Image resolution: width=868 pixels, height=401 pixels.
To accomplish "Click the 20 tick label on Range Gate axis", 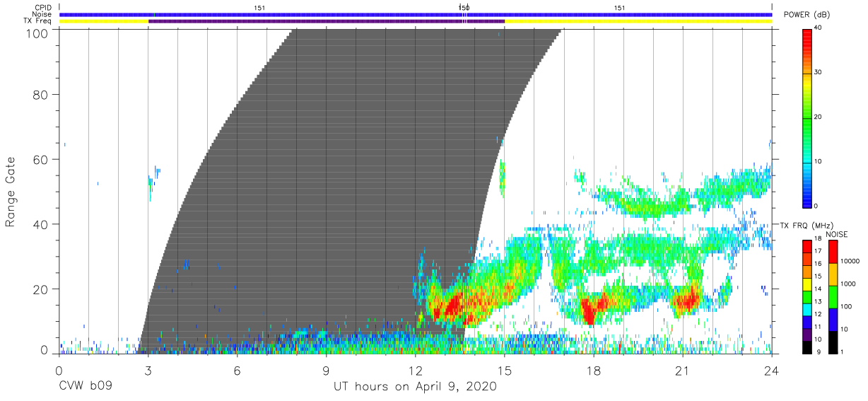I will [41, 289].
